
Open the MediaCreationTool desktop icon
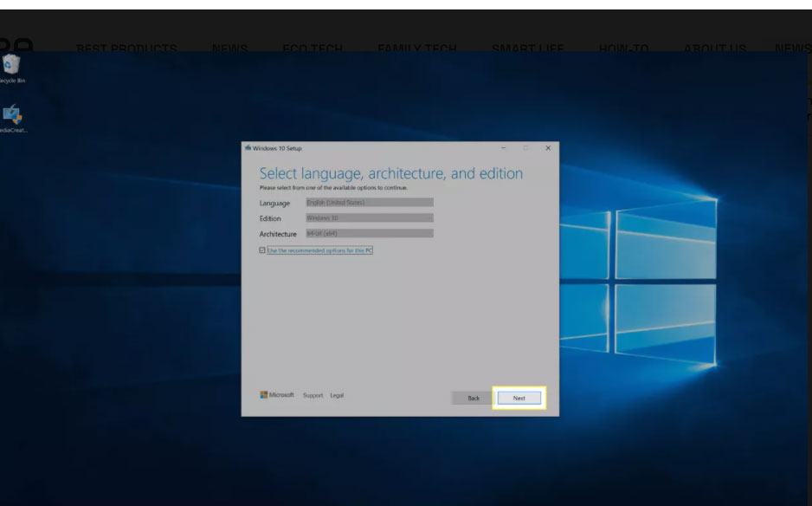click(12, 119)
